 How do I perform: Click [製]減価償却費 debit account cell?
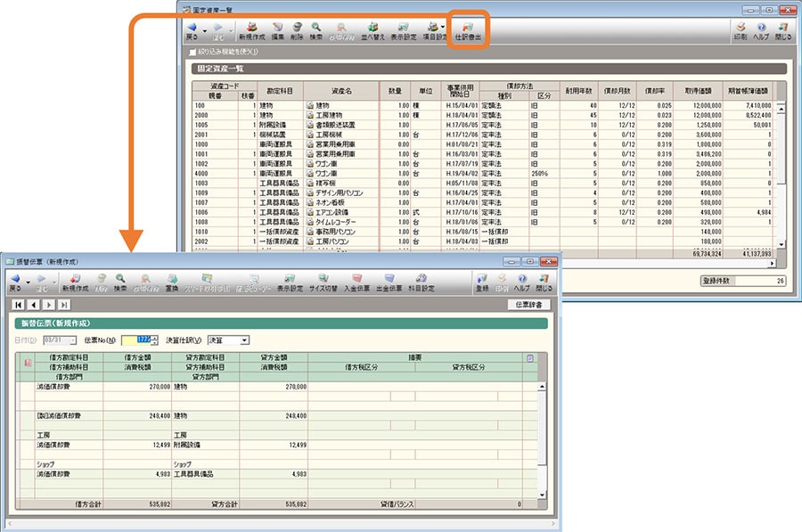point(69,416)
